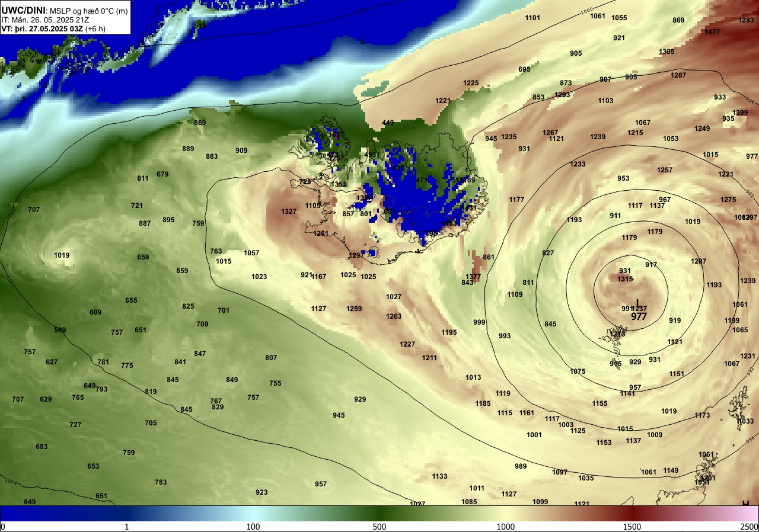Click the 1477 height value

[712, 32]
